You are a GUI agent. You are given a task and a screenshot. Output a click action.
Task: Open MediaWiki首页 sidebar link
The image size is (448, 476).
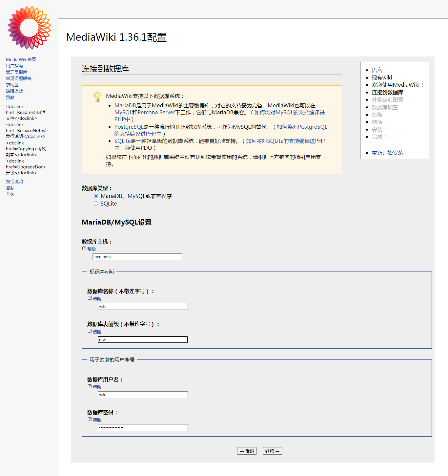21,59
